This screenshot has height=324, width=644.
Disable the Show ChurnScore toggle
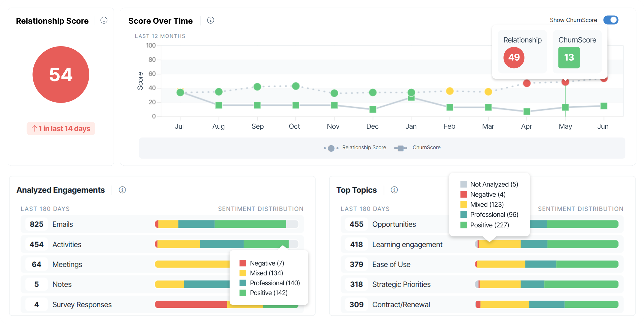point(611,20)
